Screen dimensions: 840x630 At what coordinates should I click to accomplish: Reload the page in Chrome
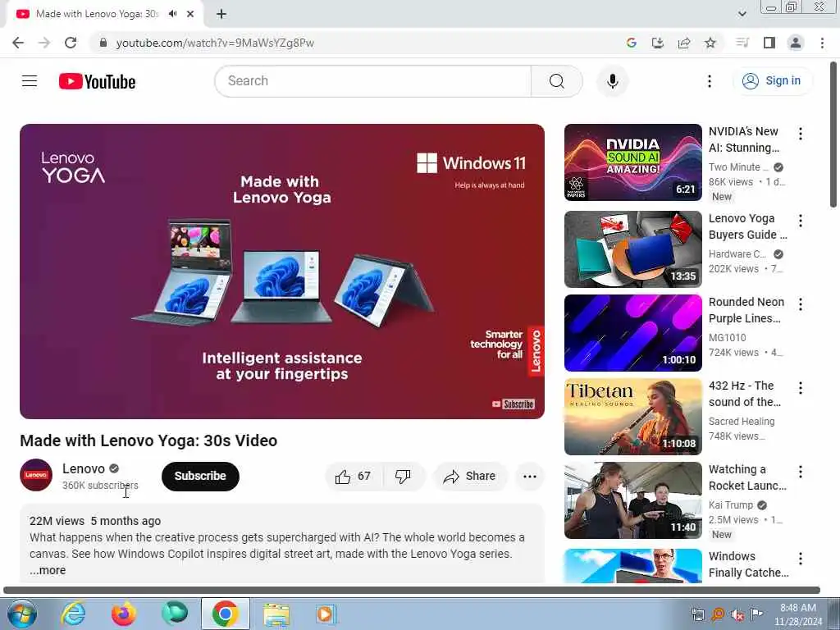click(71, 43)
